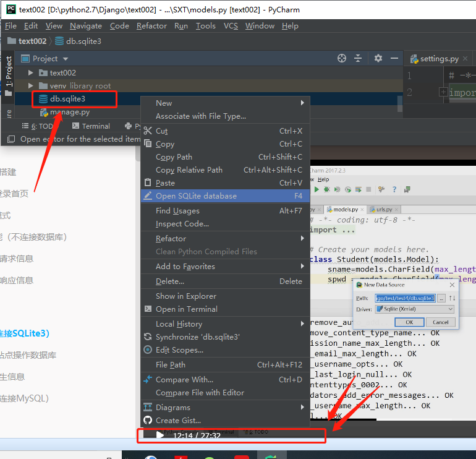476x459 pixels.
Task: Choose Find Usages from context menu
Action: pos(225,211)
